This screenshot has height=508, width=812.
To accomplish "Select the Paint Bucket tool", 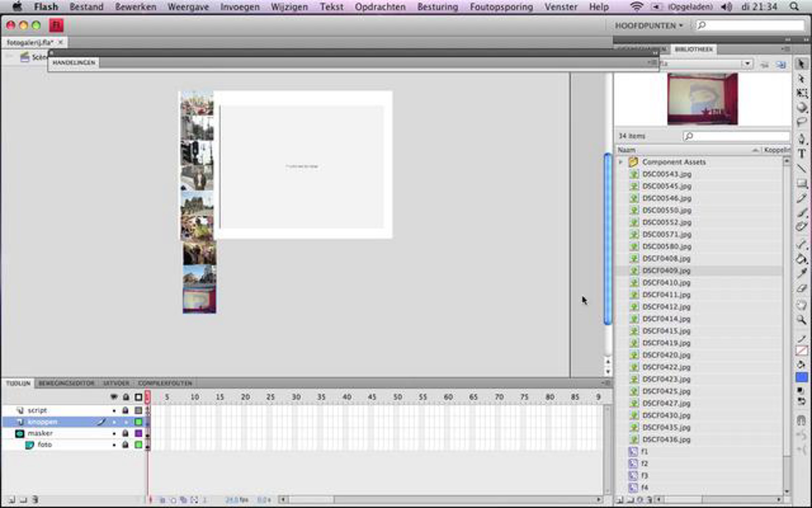I will [x=802, y=259].
